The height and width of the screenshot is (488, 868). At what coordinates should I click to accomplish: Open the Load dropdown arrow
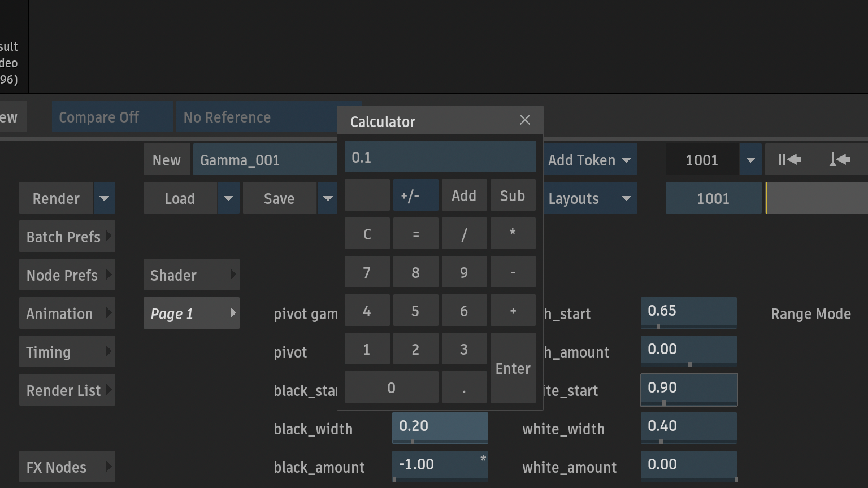pos(229,198)
